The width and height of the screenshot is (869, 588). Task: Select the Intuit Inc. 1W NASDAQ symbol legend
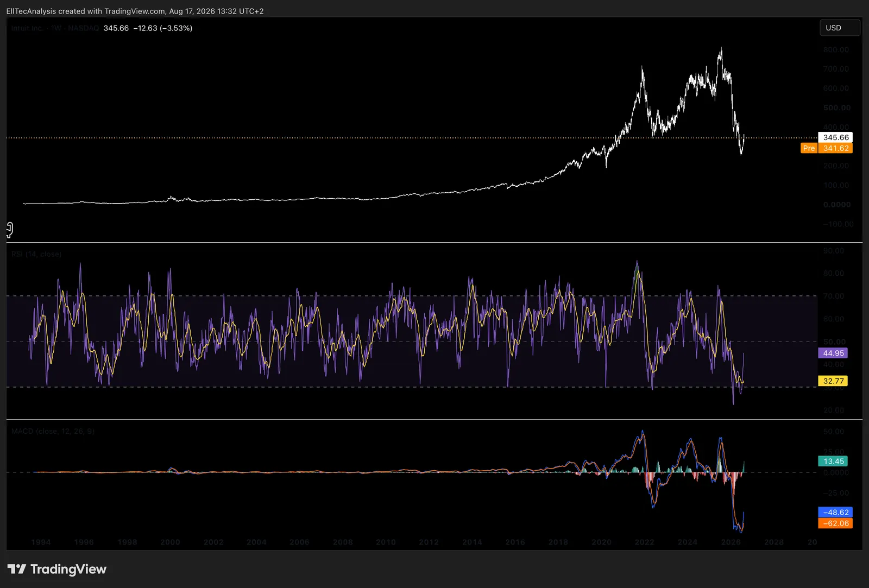tap(55, 28)
